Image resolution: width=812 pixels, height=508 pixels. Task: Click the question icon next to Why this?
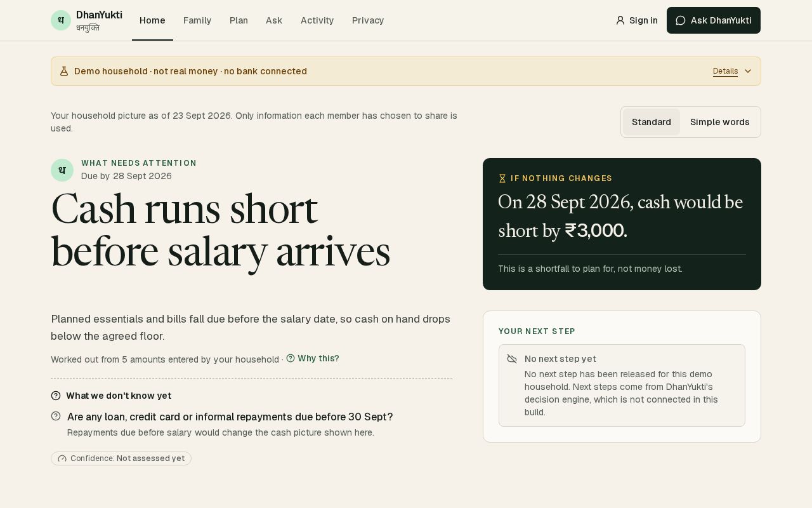click(x=291, y=358)
